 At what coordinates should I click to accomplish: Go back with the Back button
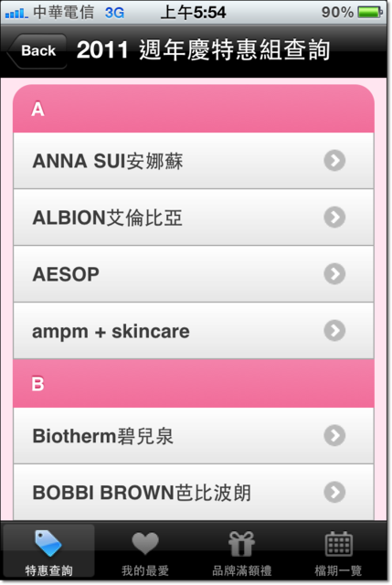37,51
